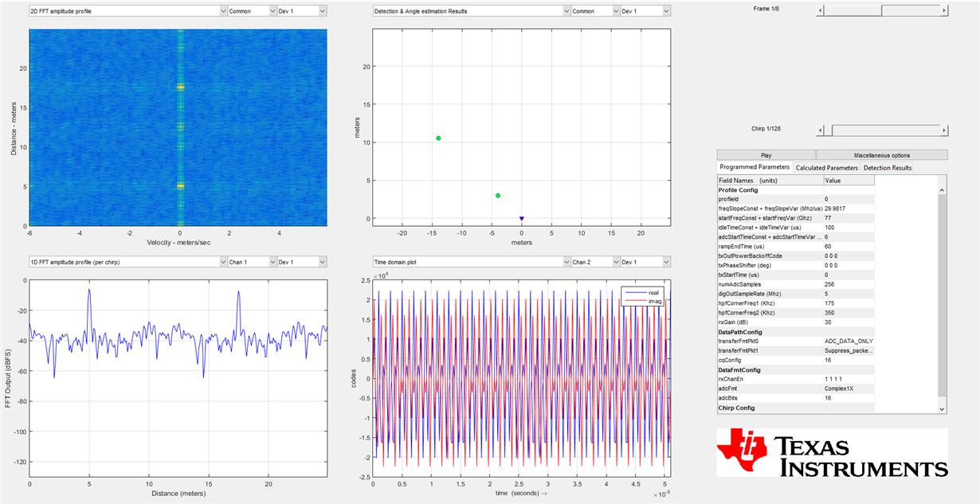Click the Frame slider left arrow
Image resolution: width=980 pixels, height=504 pixels.
point(821,11)
